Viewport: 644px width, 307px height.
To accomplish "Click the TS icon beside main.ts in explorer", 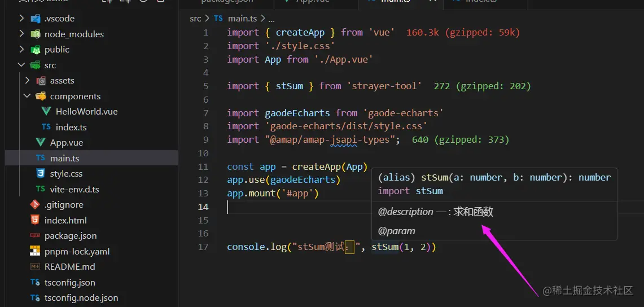I will (40, 158).
